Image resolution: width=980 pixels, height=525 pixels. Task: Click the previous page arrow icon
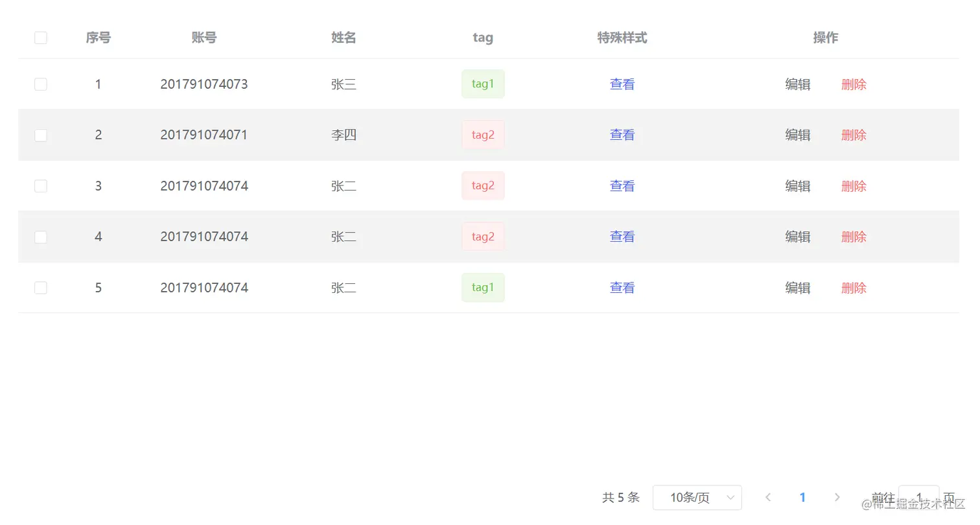pyautogui.click(x=768, y=497)
